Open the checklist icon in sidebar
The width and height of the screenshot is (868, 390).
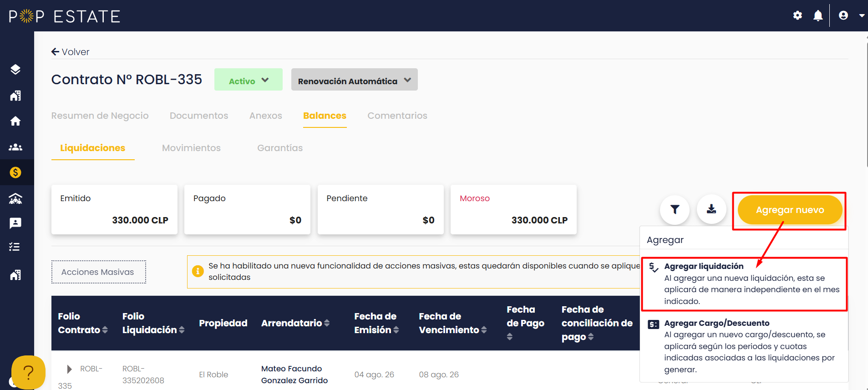coord(15,247)
